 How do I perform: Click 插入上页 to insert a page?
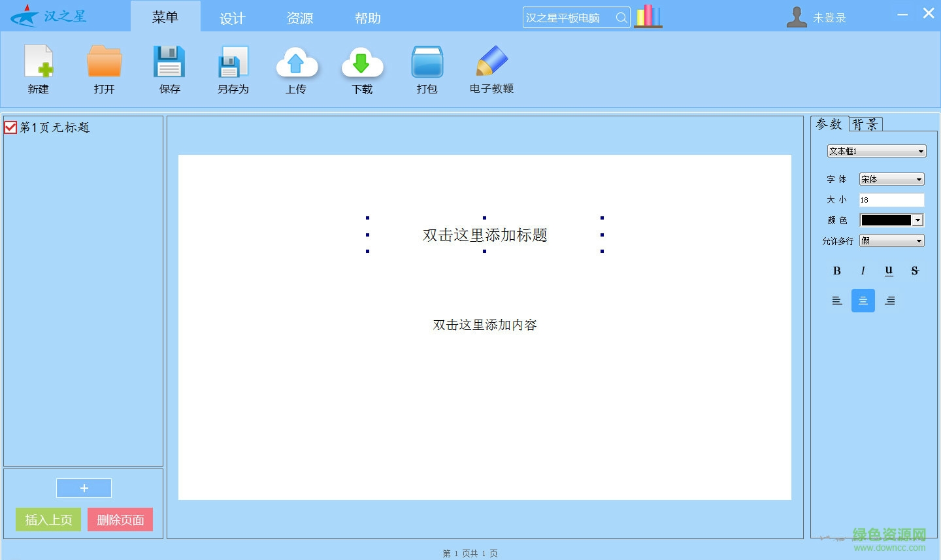pyautogui.click(x=47, y=519)
